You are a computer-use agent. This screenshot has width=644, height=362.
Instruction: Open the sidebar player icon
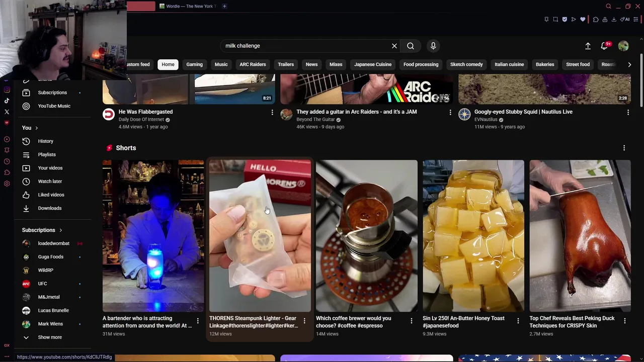coord(7,139)
